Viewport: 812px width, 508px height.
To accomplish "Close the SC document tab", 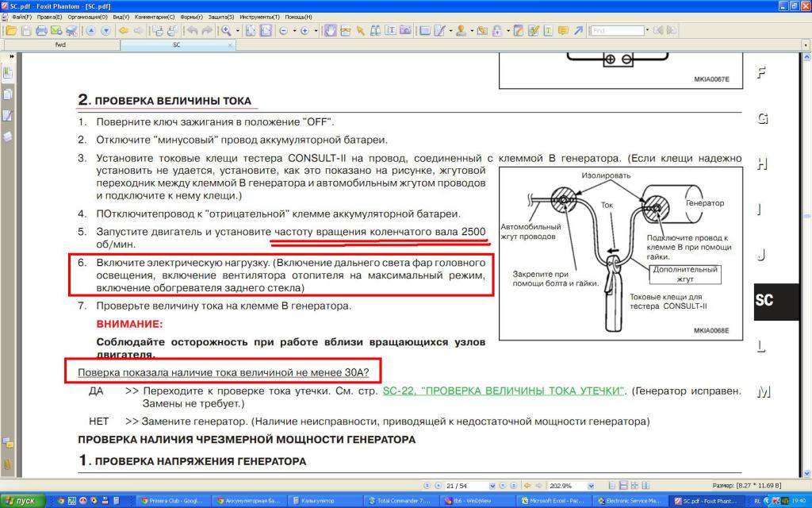I will [231, 45].
